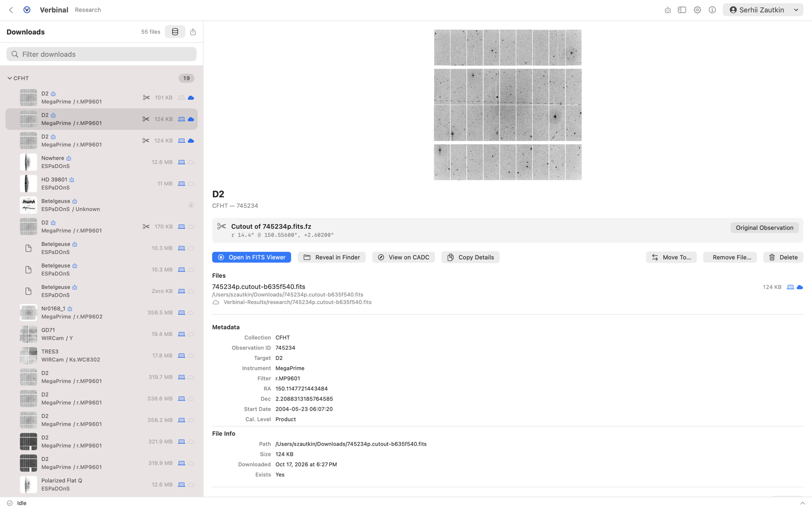Click Open in FITS Viewer
The width and height of the screenshot is (812, 508).
point(251,257)
